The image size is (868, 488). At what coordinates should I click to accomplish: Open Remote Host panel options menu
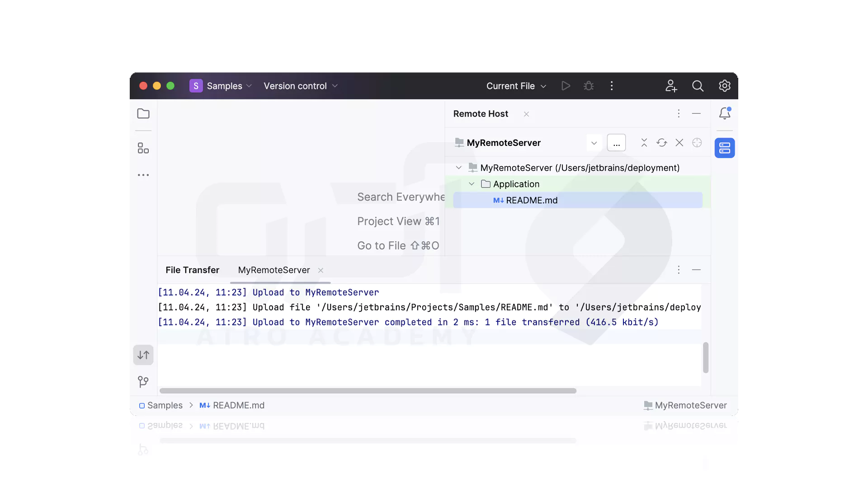679,113
